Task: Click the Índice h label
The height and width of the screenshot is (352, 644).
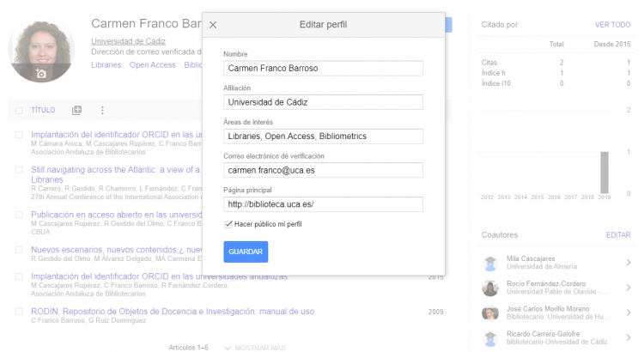Action: 493,73
